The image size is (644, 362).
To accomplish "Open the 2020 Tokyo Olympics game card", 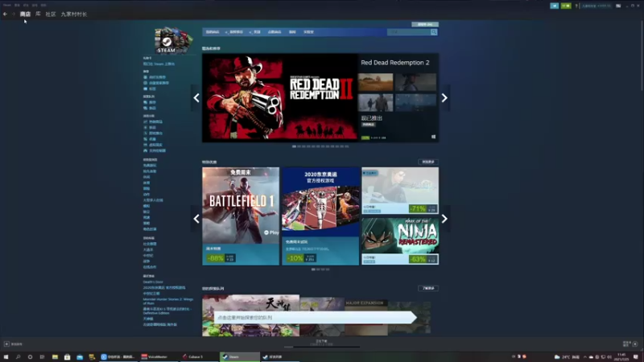I will 320,216.
